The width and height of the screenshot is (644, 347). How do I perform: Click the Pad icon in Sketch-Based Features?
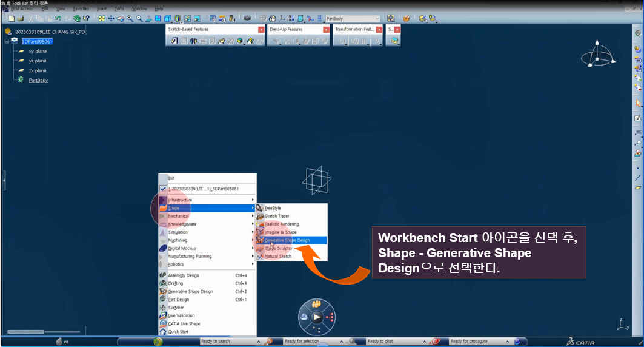tap(174, 41)
